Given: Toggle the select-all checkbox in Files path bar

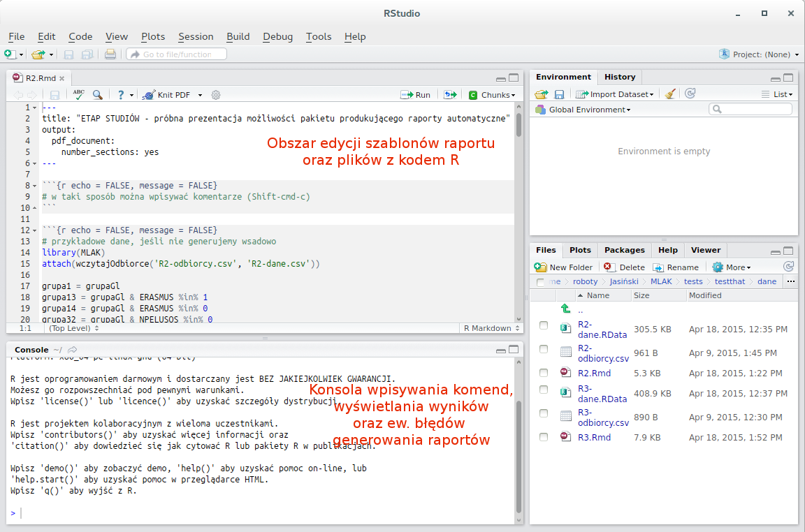Looking at the screenshot, I should click(540, 282).
